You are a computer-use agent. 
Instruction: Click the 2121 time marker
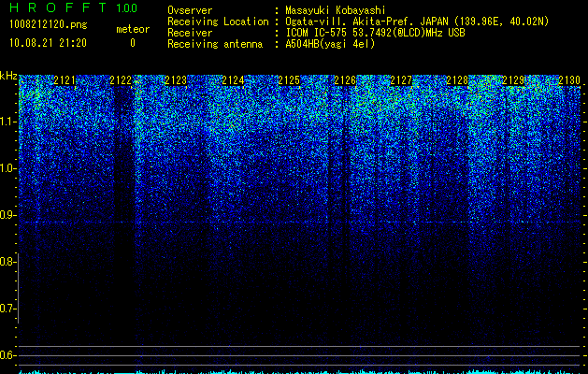point(65,80)
